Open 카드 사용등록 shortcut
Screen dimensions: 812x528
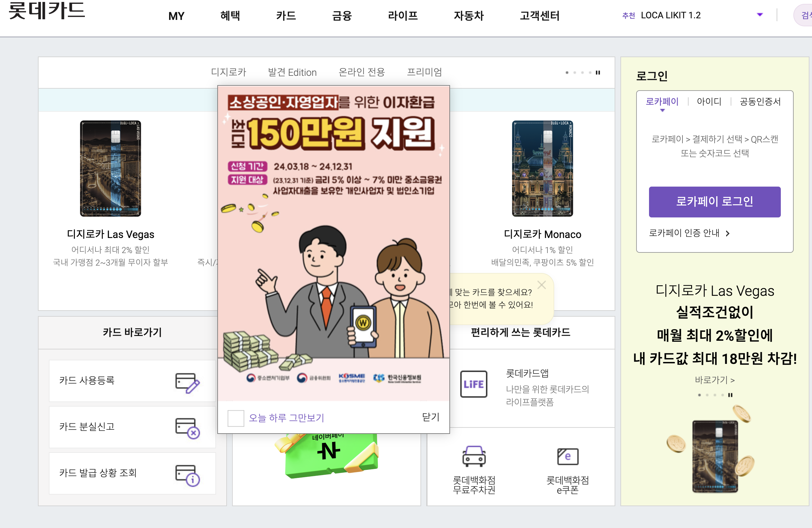[132, 381]
